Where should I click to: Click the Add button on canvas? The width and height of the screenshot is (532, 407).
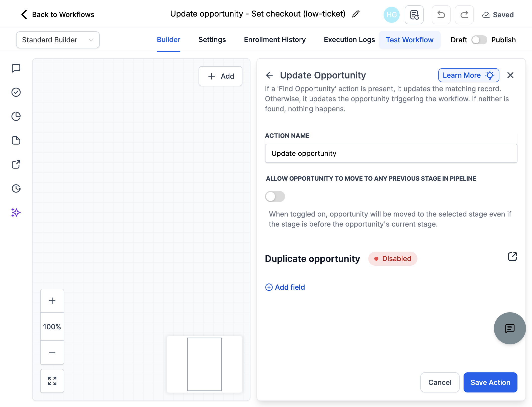pos(220,76)
